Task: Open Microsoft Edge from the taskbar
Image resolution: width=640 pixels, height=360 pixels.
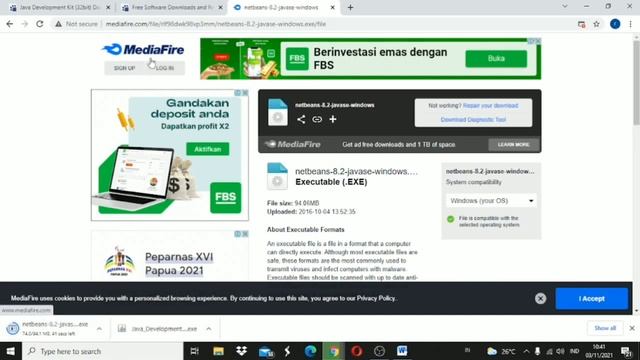Action: (311, 351)
